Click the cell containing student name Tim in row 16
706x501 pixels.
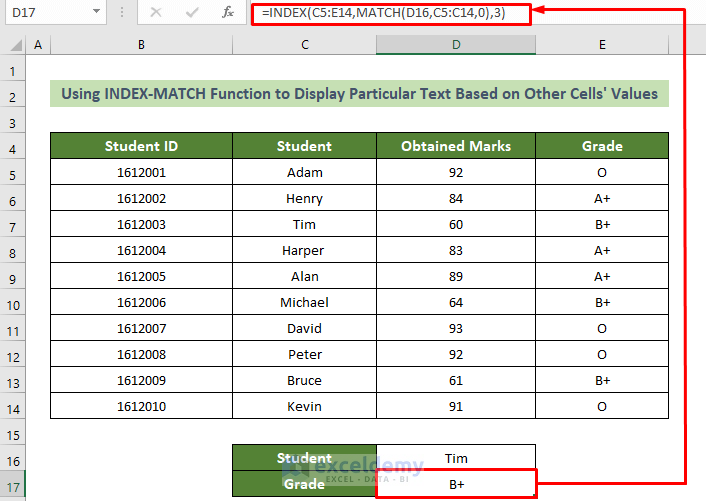click(455, 458)
